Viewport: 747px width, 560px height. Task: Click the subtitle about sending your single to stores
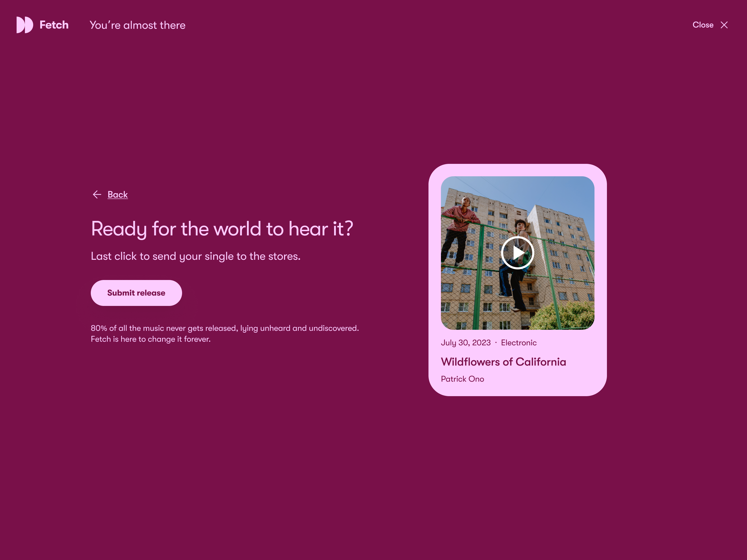[x=195, y=256]
